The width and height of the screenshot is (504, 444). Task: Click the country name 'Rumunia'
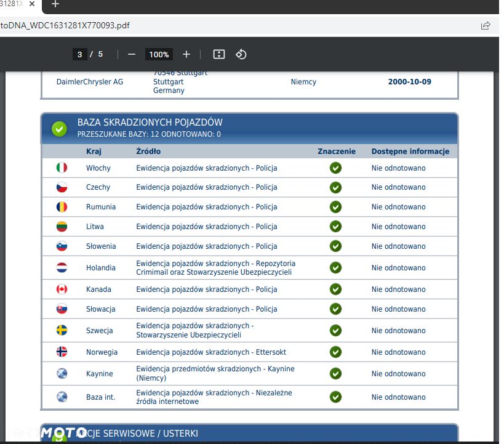[100, 207]
